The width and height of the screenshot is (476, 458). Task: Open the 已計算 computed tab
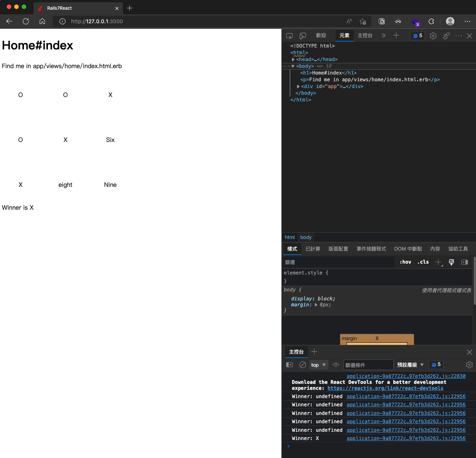tap(313, 249)
